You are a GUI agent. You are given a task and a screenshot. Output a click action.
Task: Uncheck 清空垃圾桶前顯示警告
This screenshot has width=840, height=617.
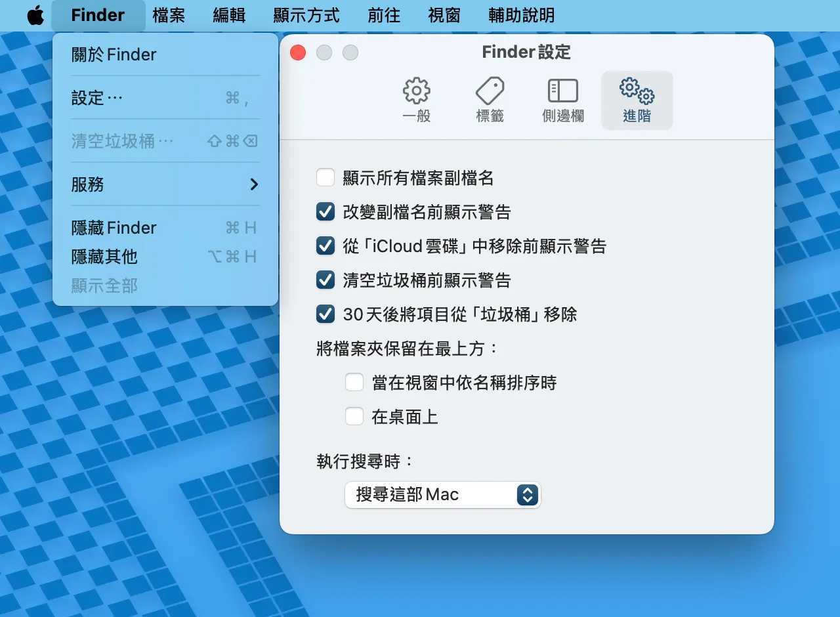click(325, 280)
